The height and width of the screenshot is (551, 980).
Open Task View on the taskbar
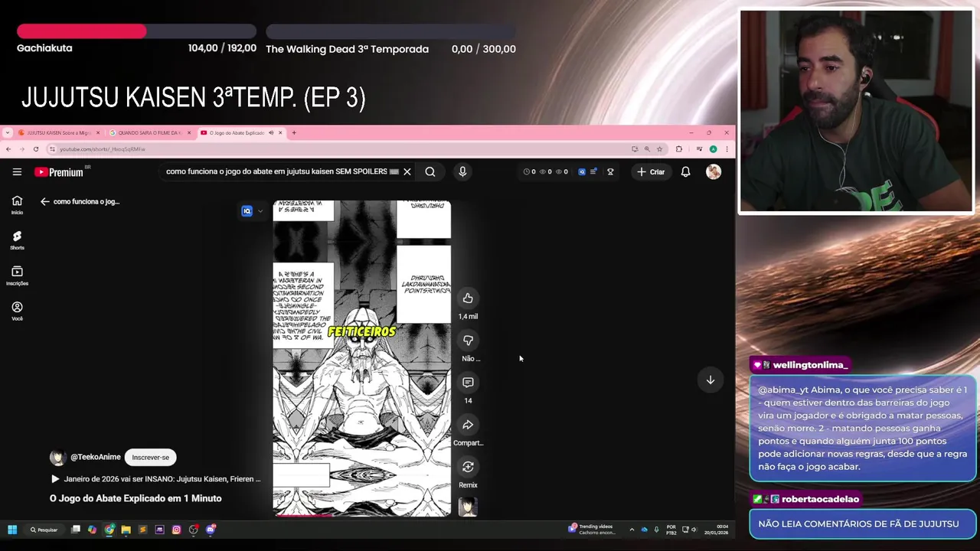click(76, 530)
